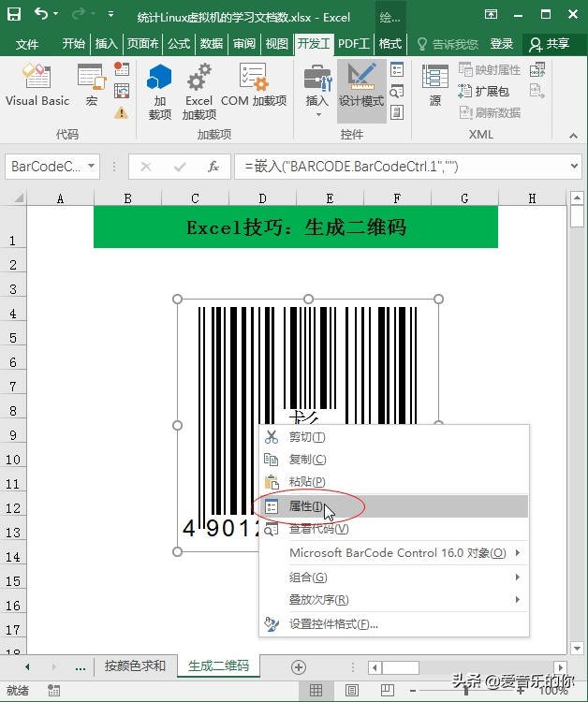Screen dimensions: 588x702
Task: Open the Visual Basic editor
Action: [x=37, y=85]
